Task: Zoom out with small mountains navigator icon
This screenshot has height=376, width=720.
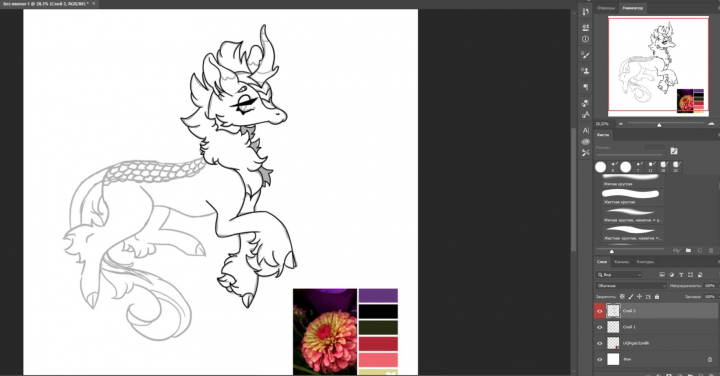Action: tap(621, 124)
